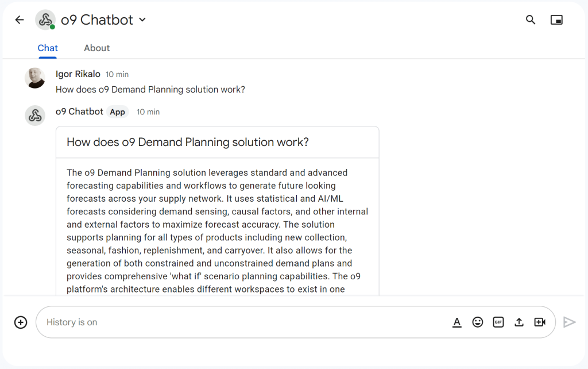Open text formatting options icon

[457, 322]
